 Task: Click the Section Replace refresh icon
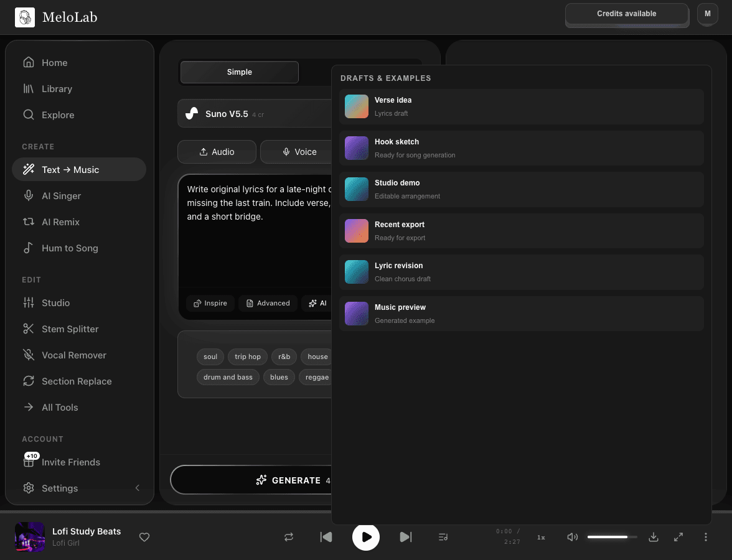coord(29,381)
